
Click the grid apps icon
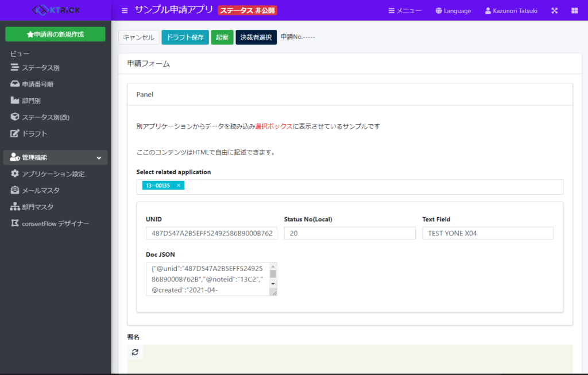(574, 10)
